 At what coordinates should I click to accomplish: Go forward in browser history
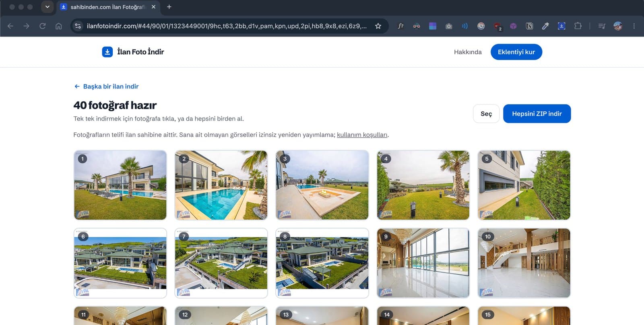click(27, 26)
